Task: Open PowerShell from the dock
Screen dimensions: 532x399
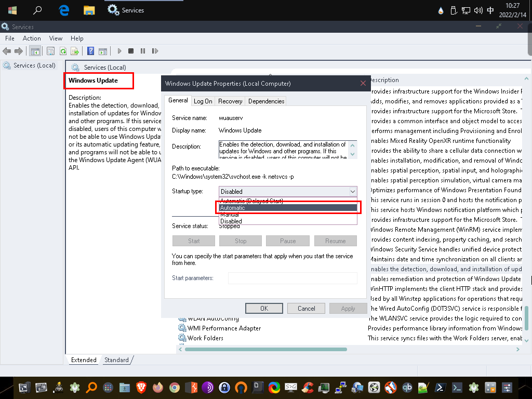Action: tap(441, 387)
